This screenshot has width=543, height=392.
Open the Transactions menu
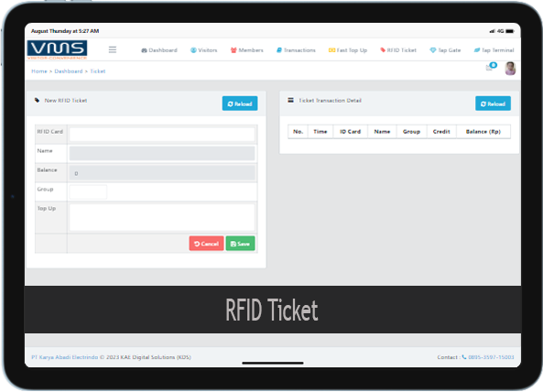point(296,50)
